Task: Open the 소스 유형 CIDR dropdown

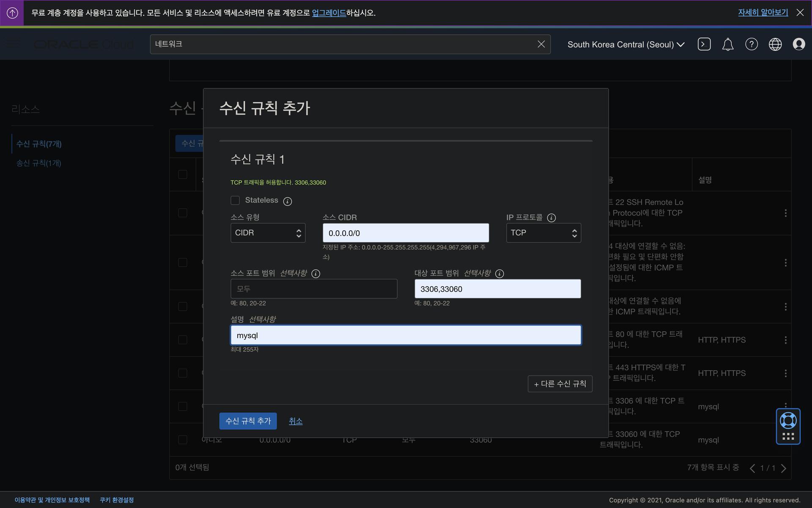Action: point(268,233)
